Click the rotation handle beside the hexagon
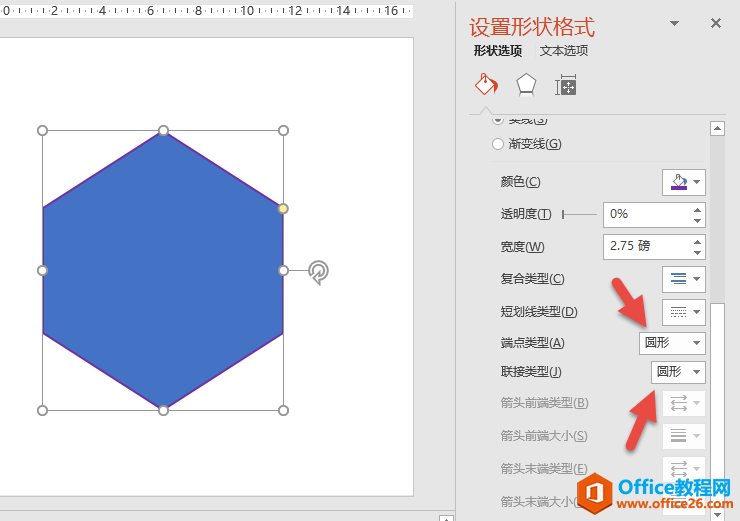Viewport: 740px width, 521px height. click(318, 271)
